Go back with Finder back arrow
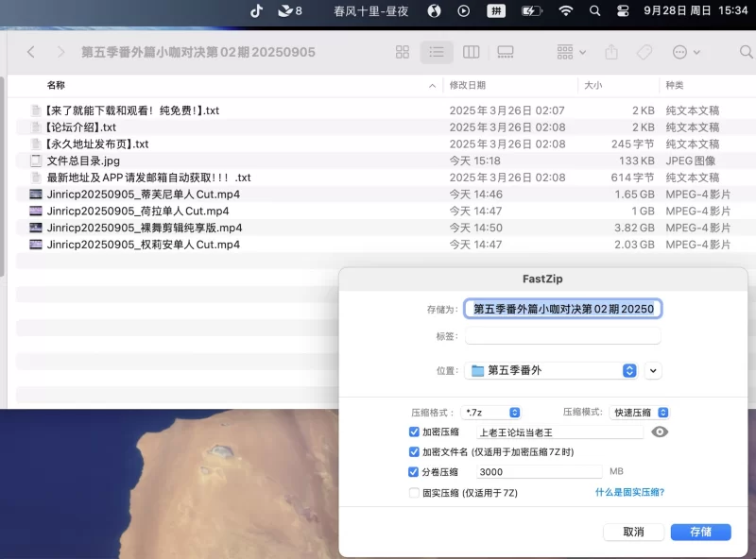This screenshot has width=756, height=559. pyautogui.click(x=31, y=52)
